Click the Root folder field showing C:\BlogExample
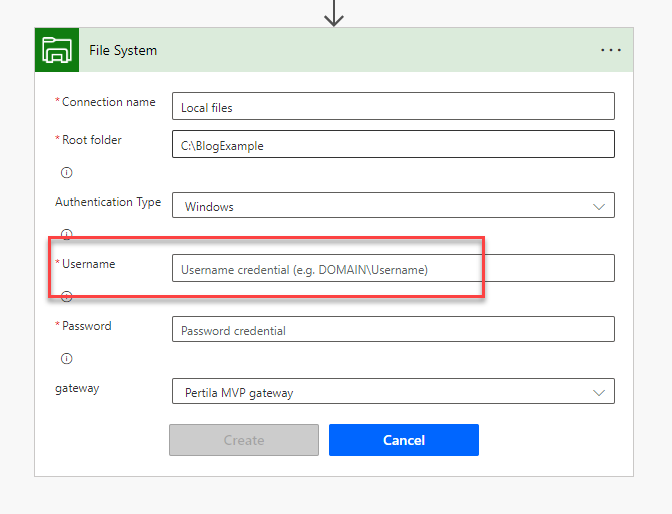 (x=392, y=144)
